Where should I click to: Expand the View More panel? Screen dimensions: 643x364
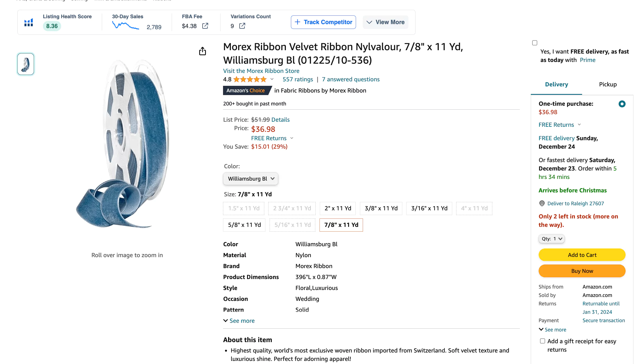pyautogui.click(x=385, y=22)
